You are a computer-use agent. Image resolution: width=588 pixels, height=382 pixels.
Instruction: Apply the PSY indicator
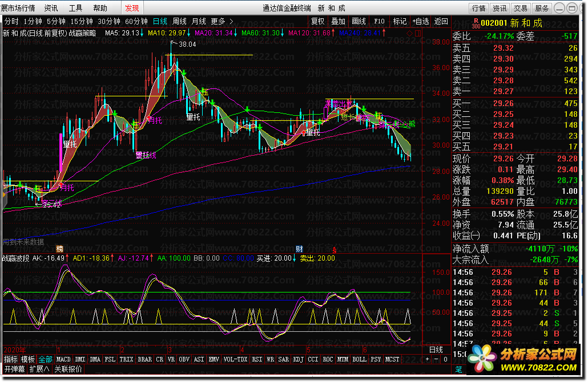point(376,359)
